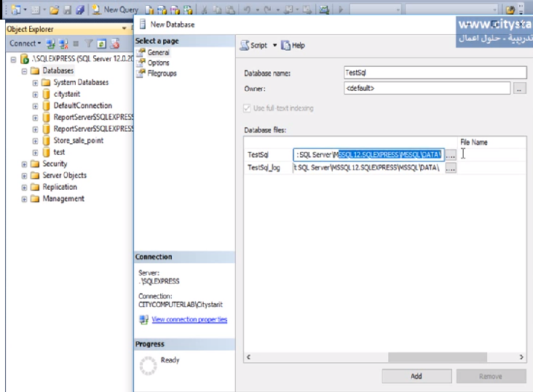Open Help in the New Database dialog
The width and height of the screenshot is (533, 392).
[x=293, y=45]
